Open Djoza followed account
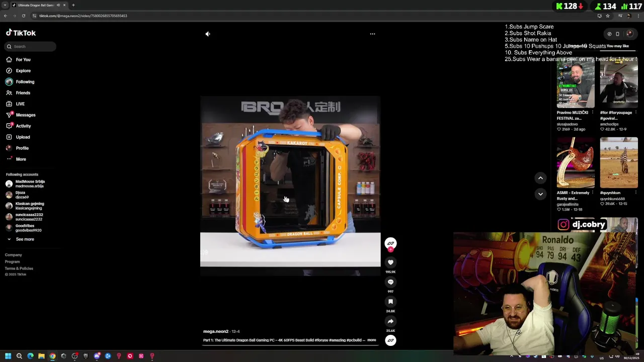This screenshot has height=362, width=644. tap(18, 195)
